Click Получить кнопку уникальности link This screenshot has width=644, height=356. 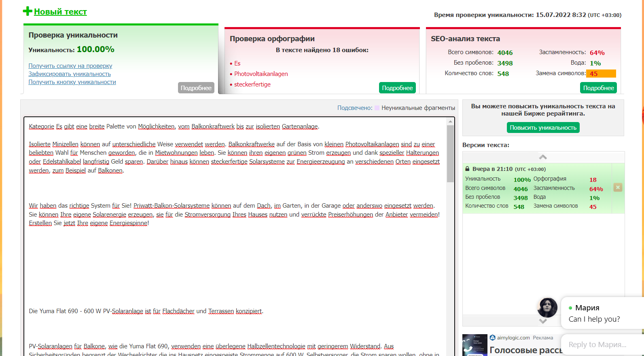[x=72, y=82]
